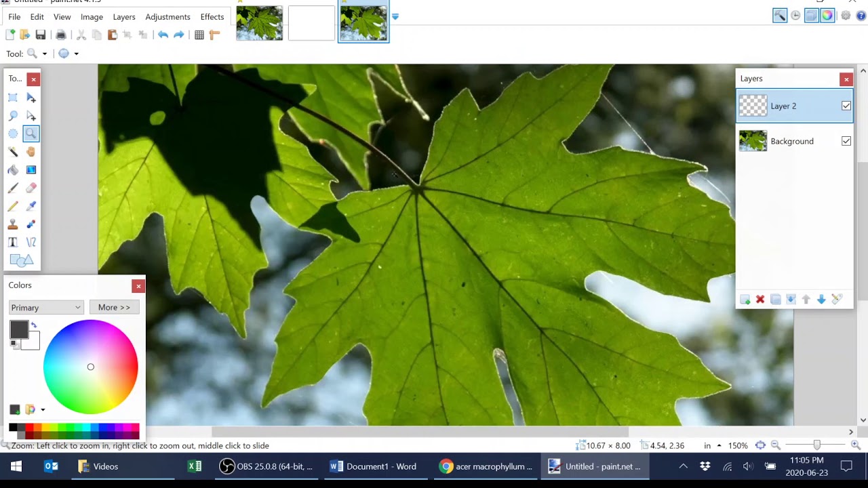Toggle the rulers display

(215, 35)
